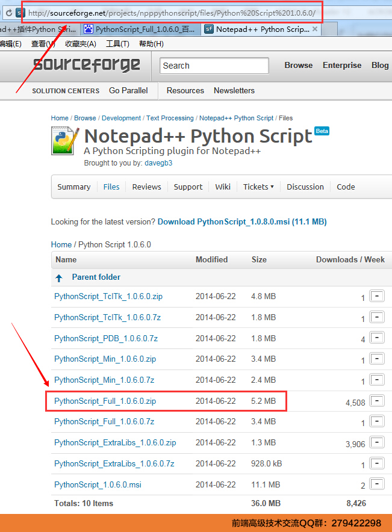This screenshot has width=392, height=532.
Task: Click info icon for PythonScript_TclTk_1.0.6.0.7z row
Action: click(377, 317)
